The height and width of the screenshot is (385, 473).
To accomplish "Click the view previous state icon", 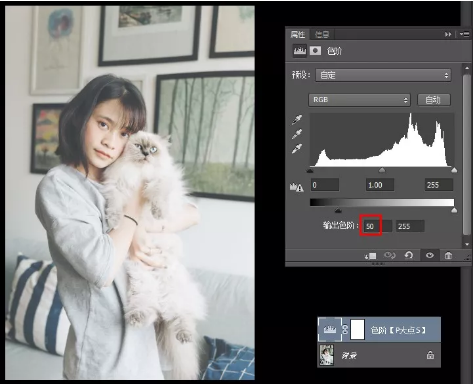I will click(x=389, y=256).
